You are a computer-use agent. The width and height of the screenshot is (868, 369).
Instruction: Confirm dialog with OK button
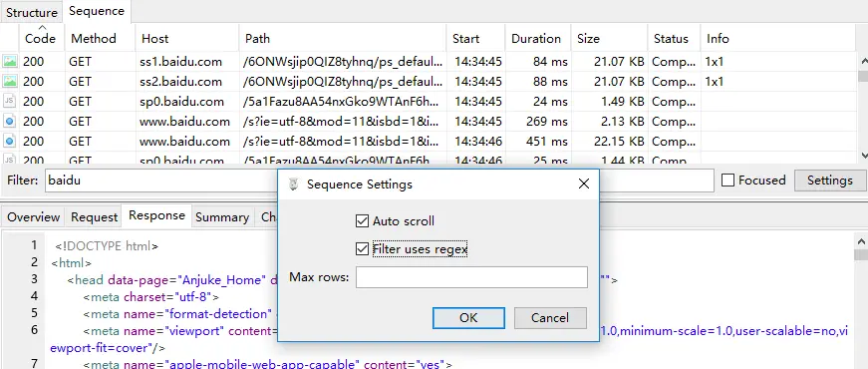[468, 318]
